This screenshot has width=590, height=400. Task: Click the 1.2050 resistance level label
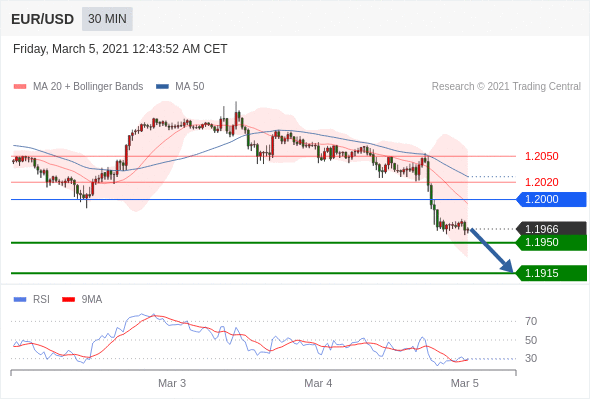(541, 156)
